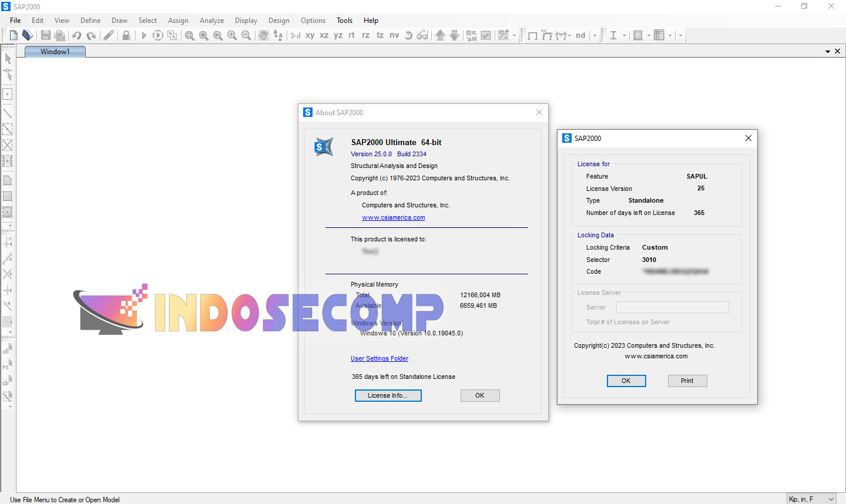The height and width of the screenshot is (504, 846).
Task: Expand the window list dropdown arrow
Action: click(828, 52)
